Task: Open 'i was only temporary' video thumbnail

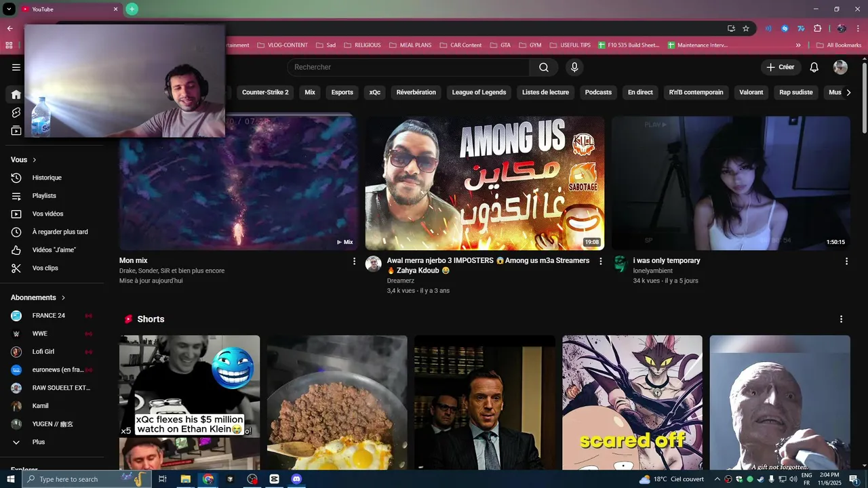Action: pyautogui.click(x=731, y=183)
